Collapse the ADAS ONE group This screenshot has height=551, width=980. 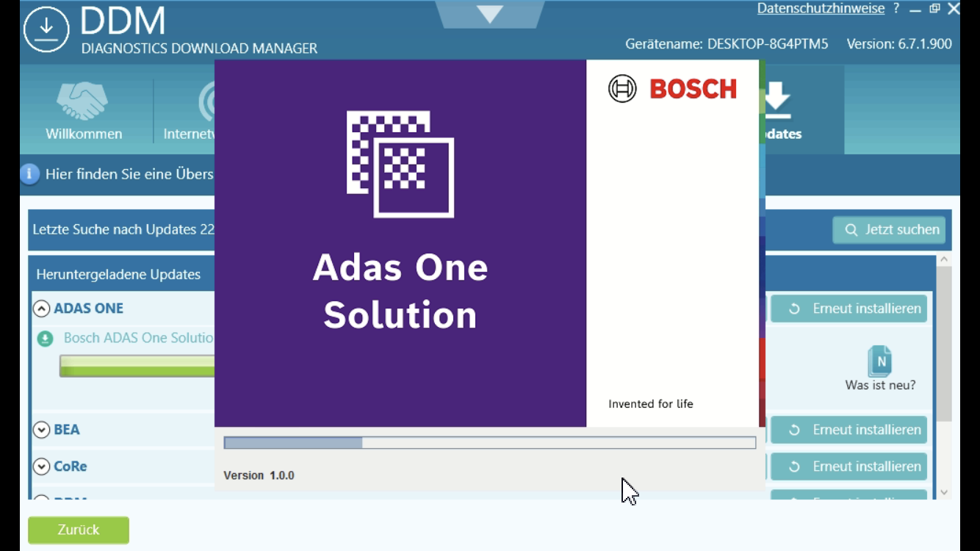click(41, 309)
